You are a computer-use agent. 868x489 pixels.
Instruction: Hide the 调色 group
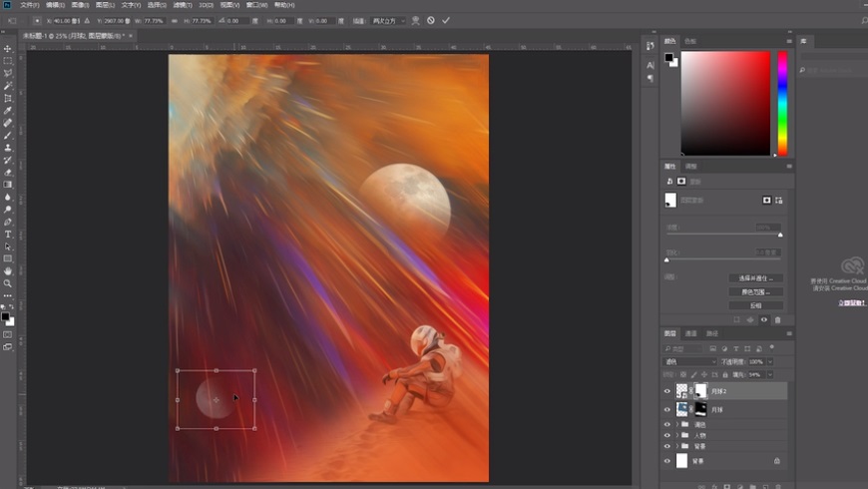pos(667,425)
